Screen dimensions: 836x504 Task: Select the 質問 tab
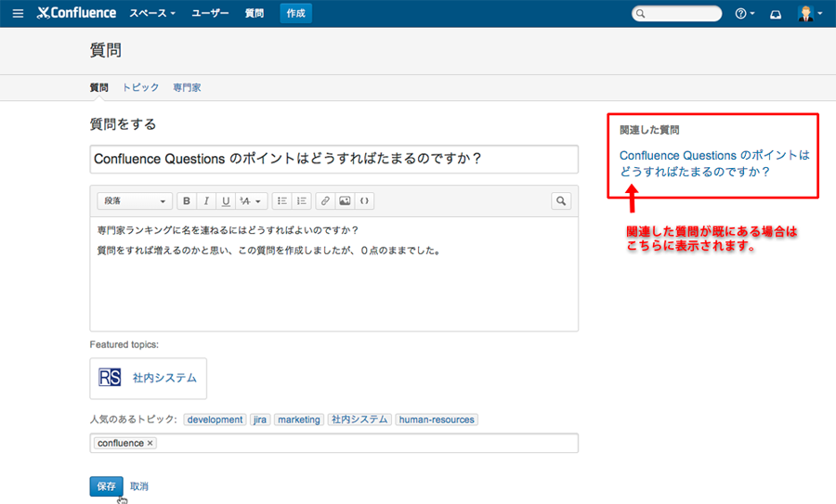click(98, 87)
